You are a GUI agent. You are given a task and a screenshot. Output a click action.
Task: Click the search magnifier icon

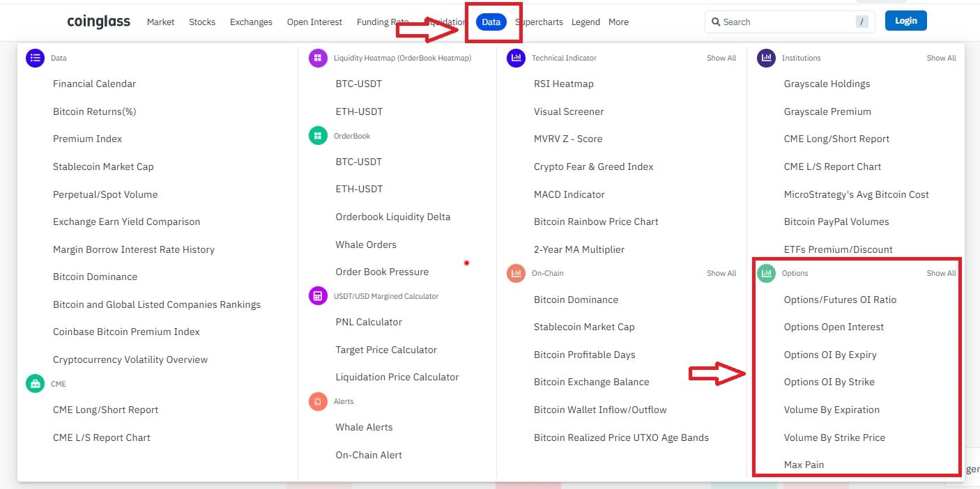[715, 22]
